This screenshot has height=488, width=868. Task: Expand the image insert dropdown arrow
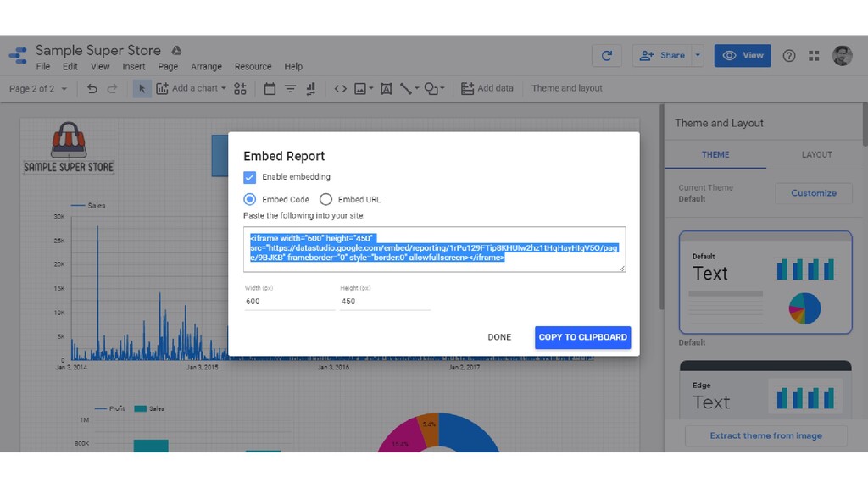pos(370,88)
